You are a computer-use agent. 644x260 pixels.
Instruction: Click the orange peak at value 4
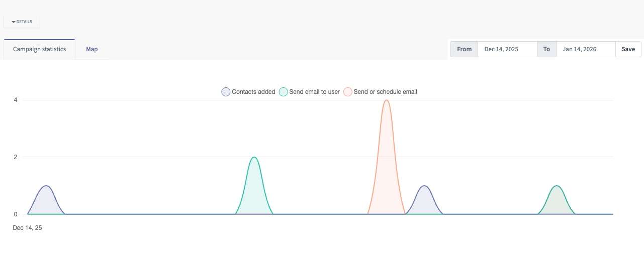tap(386, 100)
